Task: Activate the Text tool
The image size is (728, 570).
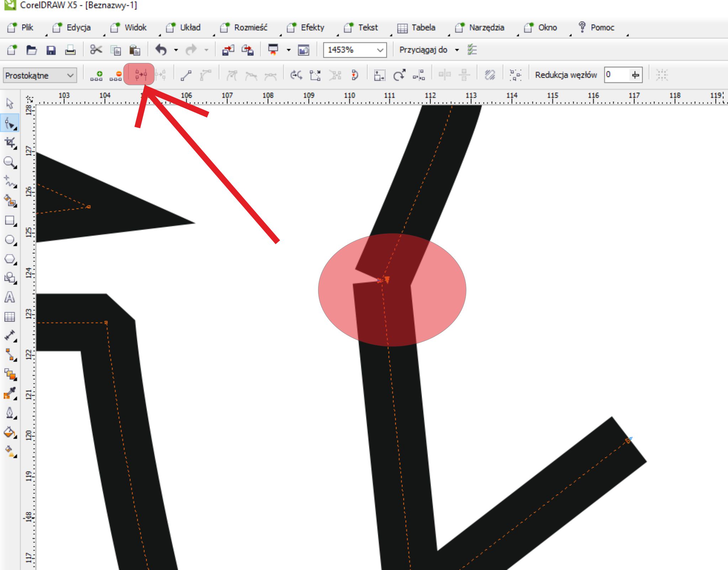Action: [x=10, y=297]
